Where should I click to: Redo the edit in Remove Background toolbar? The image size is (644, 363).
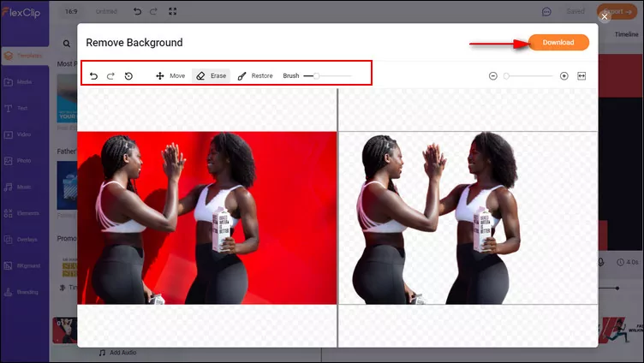[110, 76]
